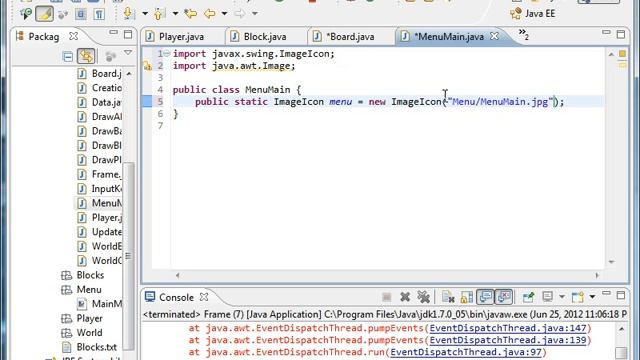The width and height of the screenshot is (640, 360).
Task: Toggle Show Whitespace Characters pilcrow icon
Action: pyautogui.click(x=99, y=14)
